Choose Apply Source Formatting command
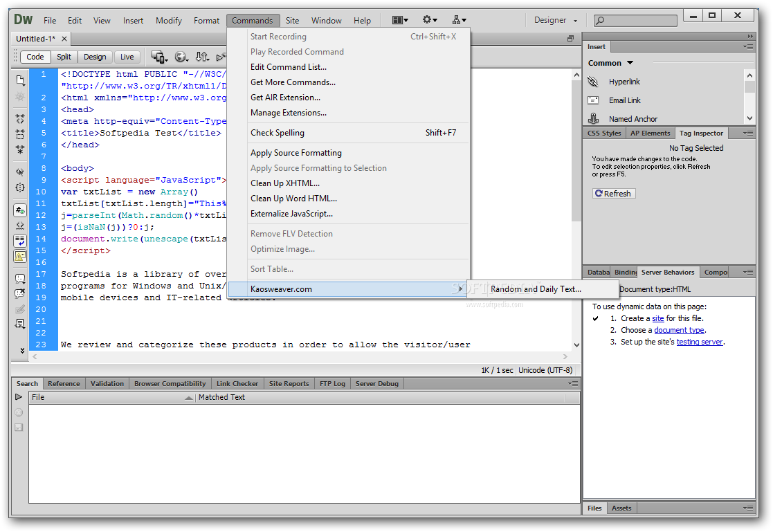773x532 pixels. [x=349, y=153]
